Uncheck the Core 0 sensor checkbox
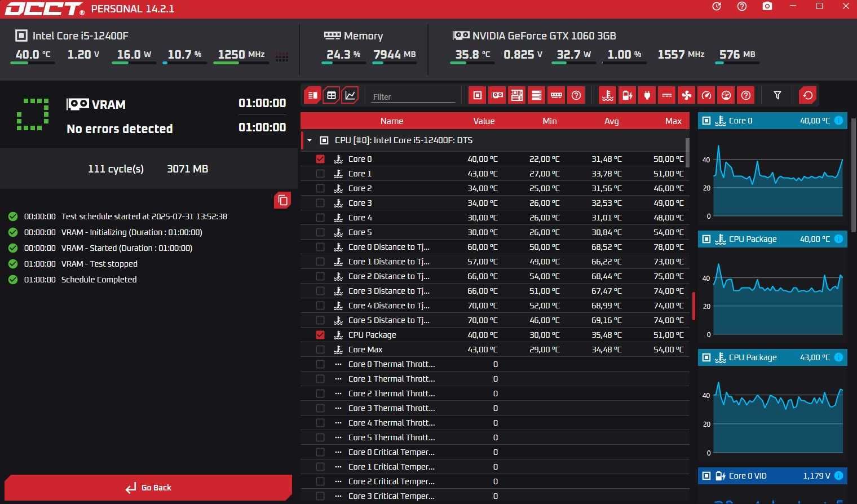 [320, 159]
